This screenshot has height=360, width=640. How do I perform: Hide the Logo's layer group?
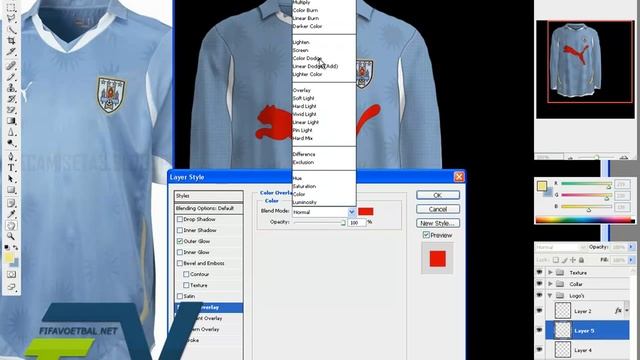tap(540, 295)
